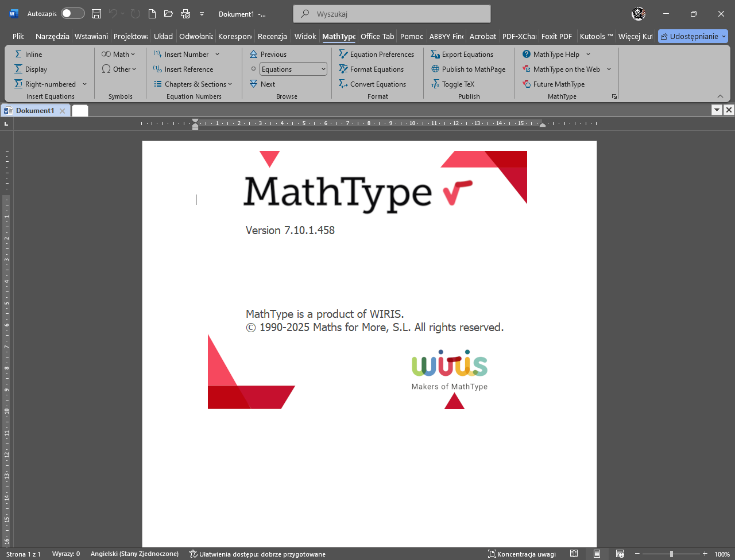Viewport: 735px width, 560px height.
Task: Click the Wyrazy: 0 word count
Action: (x=66, y=554)
